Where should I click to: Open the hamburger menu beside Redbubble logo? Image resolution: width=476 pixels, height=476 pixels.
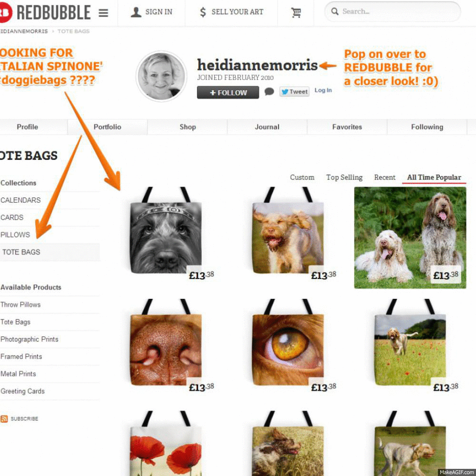[103, 13]
